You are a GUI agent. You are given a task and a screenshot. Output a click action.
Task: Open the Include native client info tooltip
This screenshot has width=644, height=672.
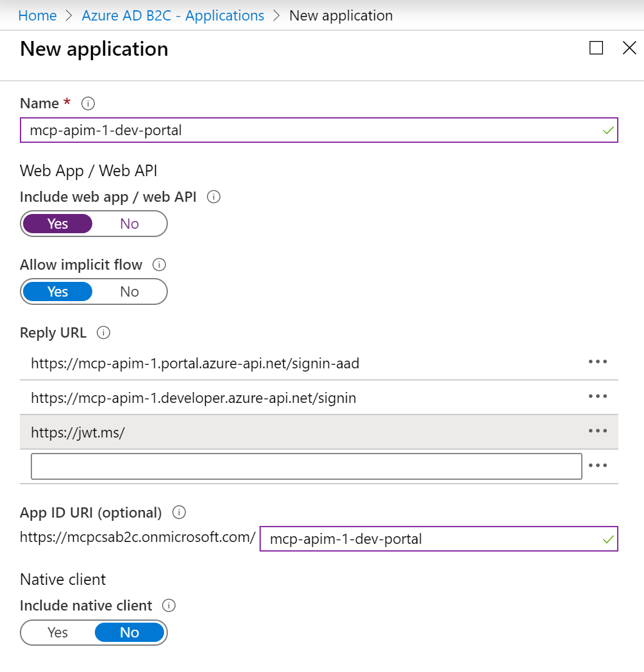pyautogui.click(x=170, y=605)
